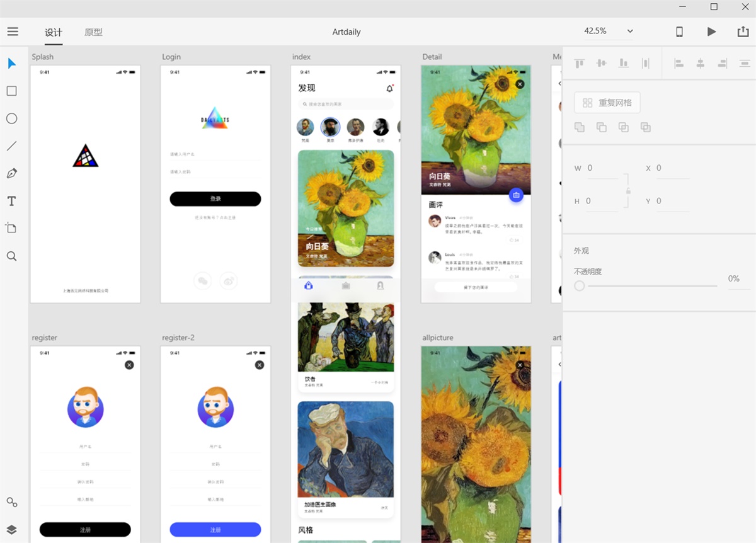Click the bell notification icon in index

pos(389,89)
